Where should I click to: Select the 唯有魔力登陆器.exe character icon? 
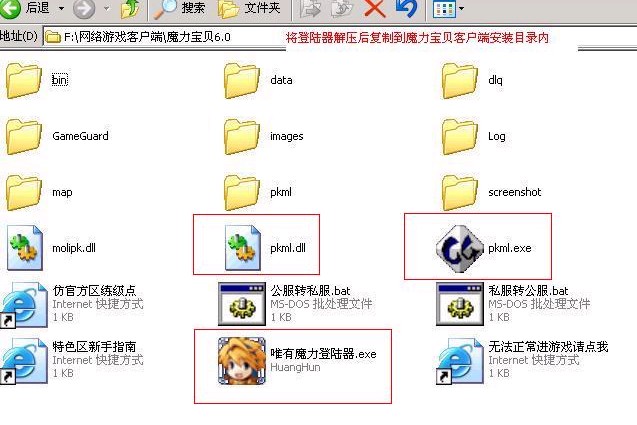click(242, 361)
